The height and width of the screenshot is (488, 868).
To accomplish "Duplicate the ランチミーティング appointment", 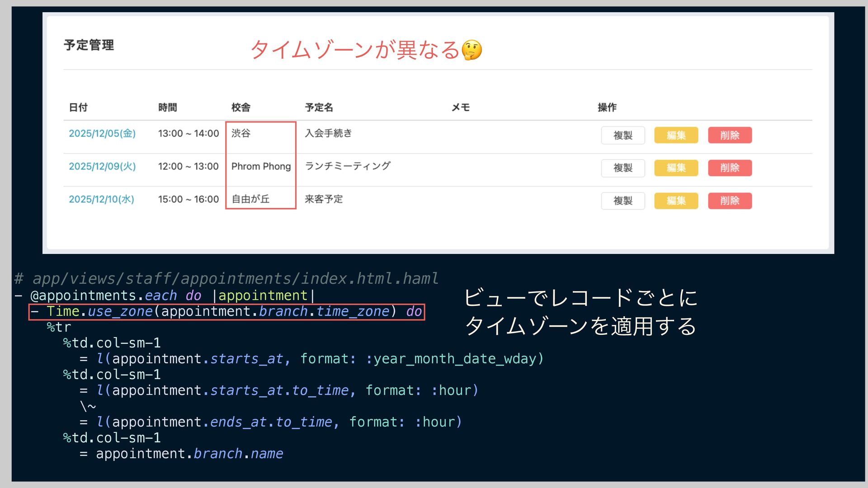I will coord(623,168).
